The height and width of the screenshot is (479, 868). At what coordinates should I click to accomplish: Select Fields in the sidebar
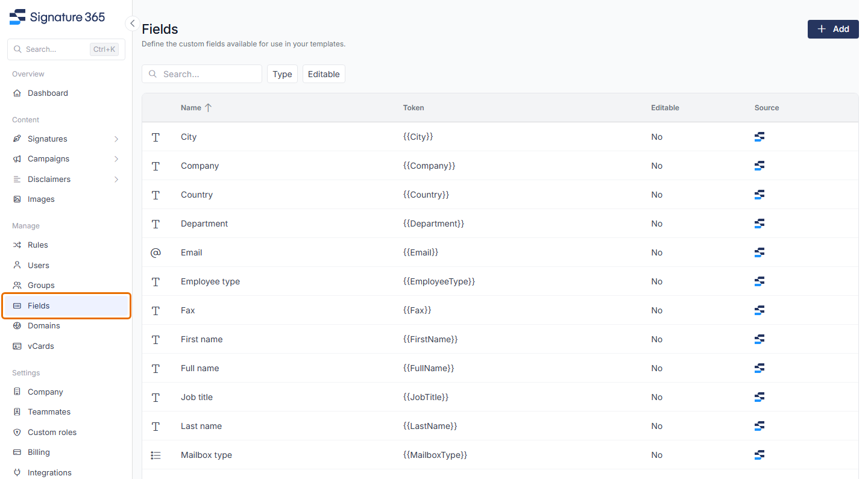coord(66,306)
